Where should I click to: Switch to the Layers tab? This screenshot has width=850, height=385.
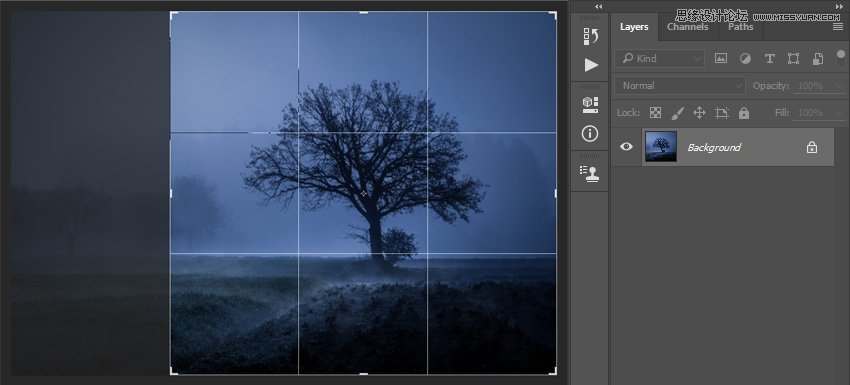tap(634, 27)
